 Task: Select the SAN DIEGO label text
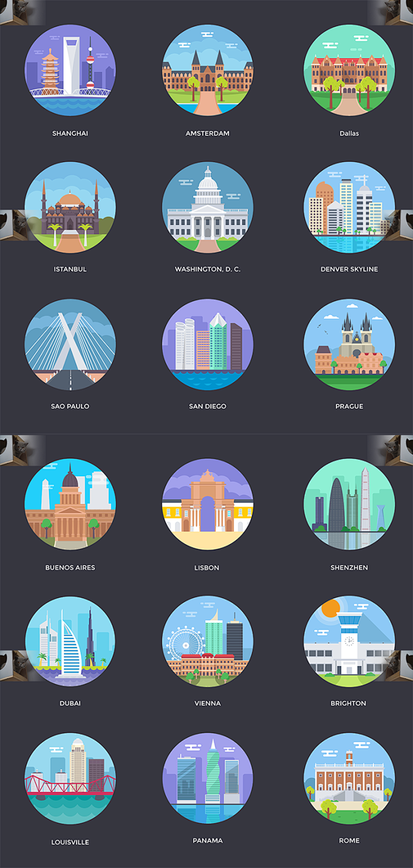point(208,406)
